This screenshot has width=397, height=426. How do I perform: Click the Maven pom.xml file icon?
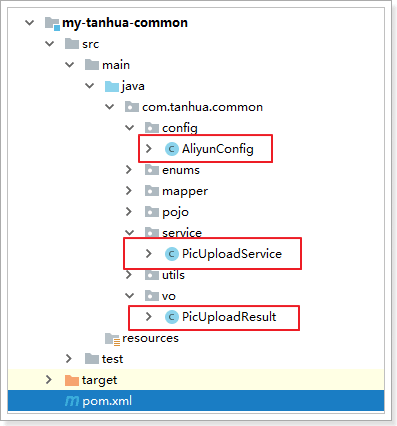coord(72,401)
